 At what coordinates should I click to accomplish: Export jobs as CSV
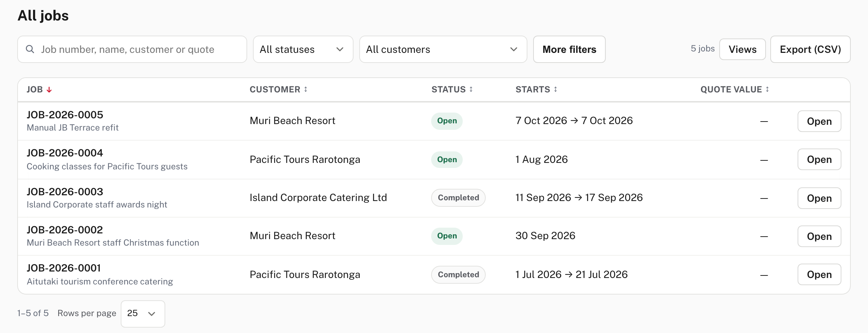tap(811, 49)
